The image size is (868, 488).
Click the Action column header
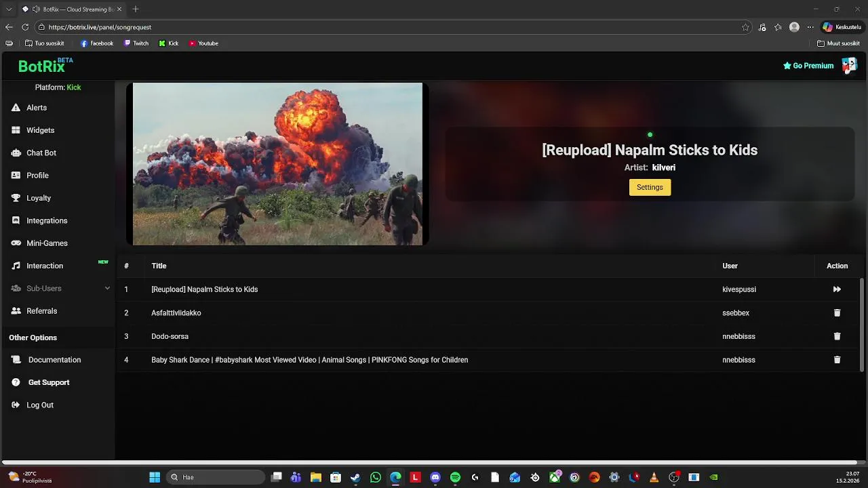[837, 266]
